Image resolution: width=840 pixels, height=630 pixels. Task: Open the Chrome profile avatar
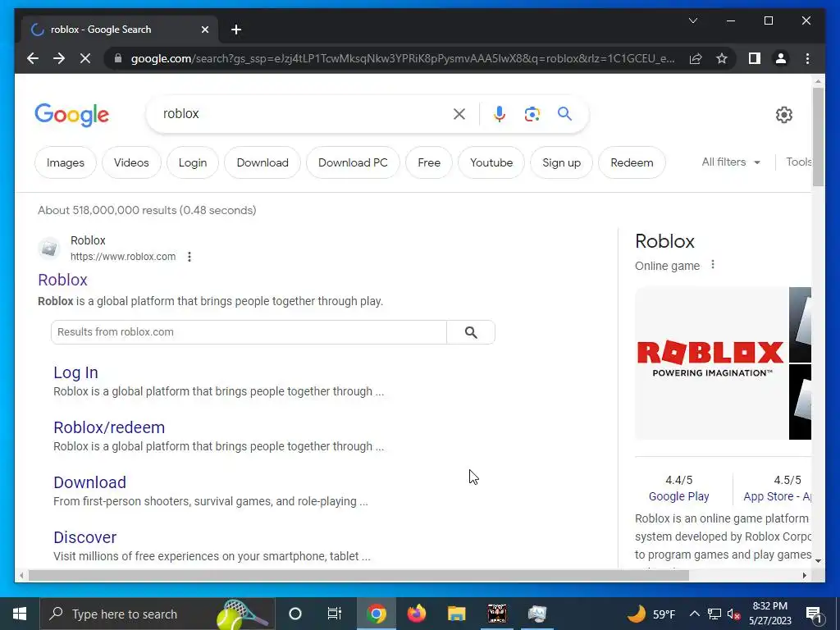(781, 58)
